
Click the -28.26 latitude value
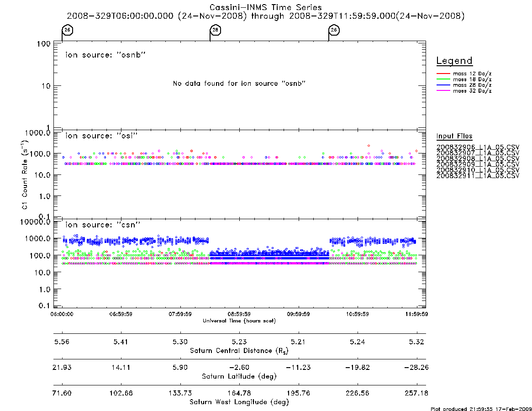[416, 368]
